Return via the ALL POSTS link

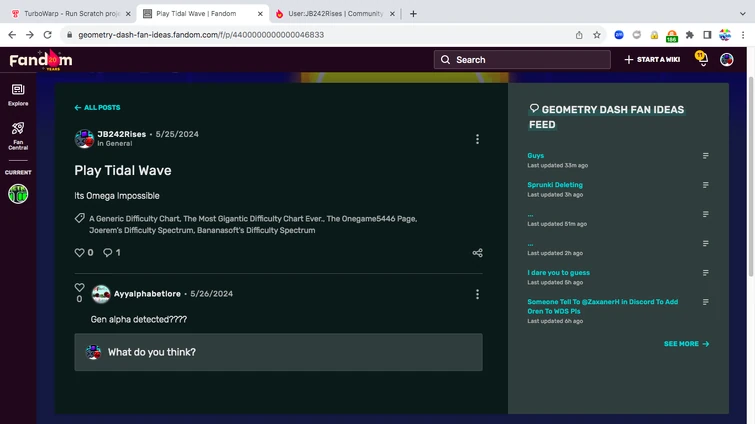pos(97,107)
